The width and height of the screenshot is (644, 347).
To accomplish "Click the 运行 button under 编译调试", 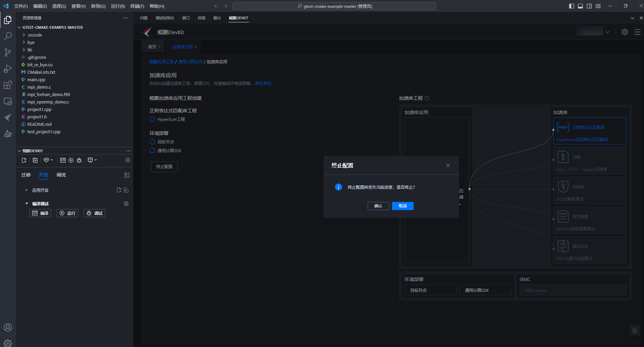I will point(67,213).
